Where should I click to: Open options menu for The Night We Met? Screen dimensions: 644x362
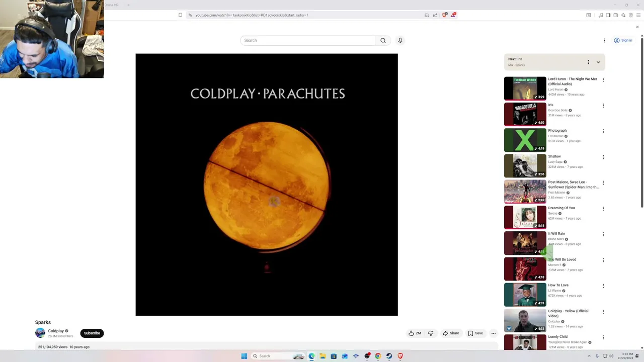tap(603, 79)
